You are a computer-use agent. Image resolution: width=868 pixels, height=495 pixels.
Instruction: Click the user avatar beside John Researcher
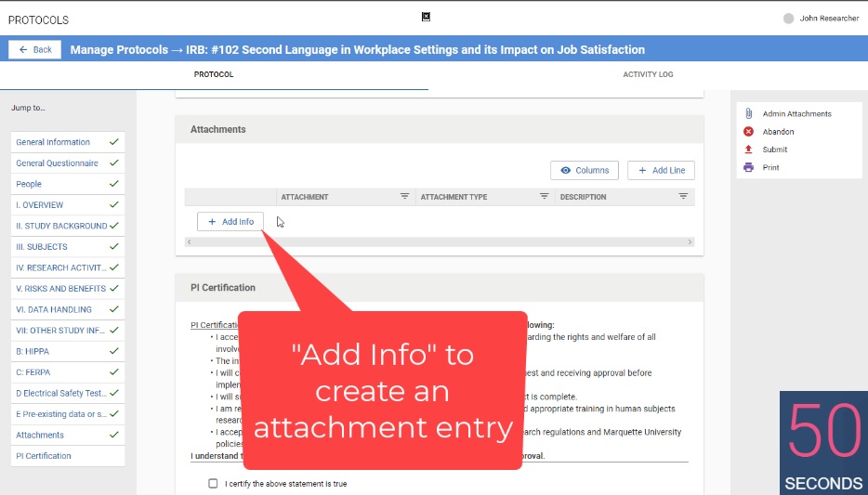pyautogui.click(x=789, y=19)
